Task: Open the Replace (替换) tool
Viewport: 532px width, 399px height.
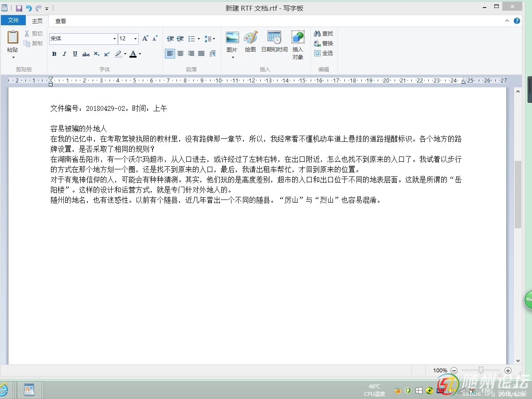Action: 323,43
